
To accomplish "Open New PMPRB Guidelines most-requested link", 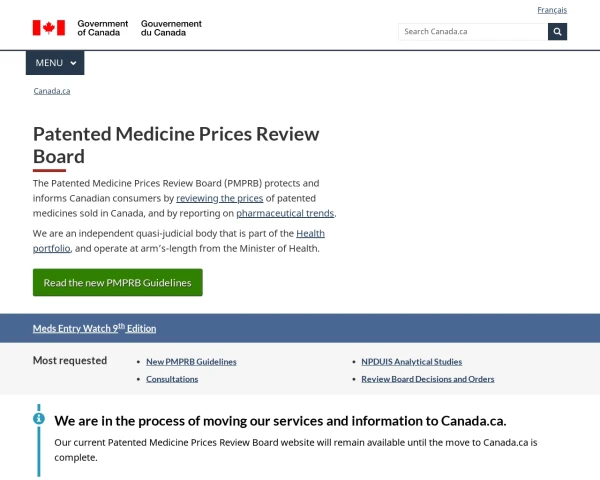I will [191, 362].
